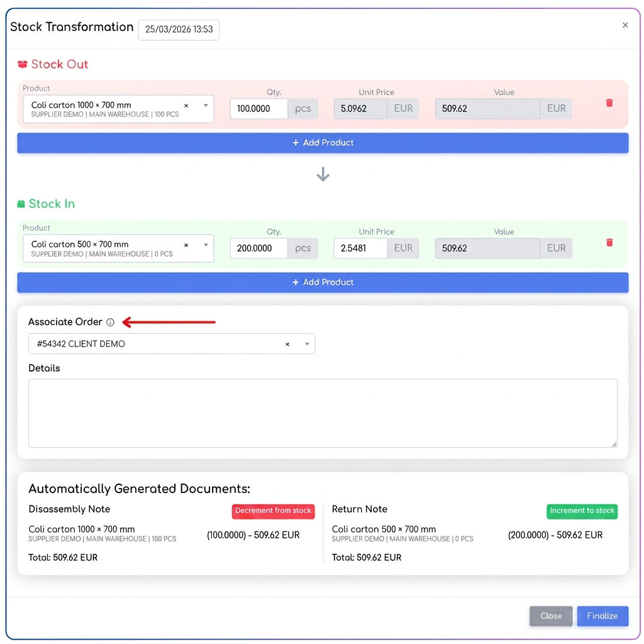Add a product under Stock Out
The image size is (644, 644).
click(323, 143)
